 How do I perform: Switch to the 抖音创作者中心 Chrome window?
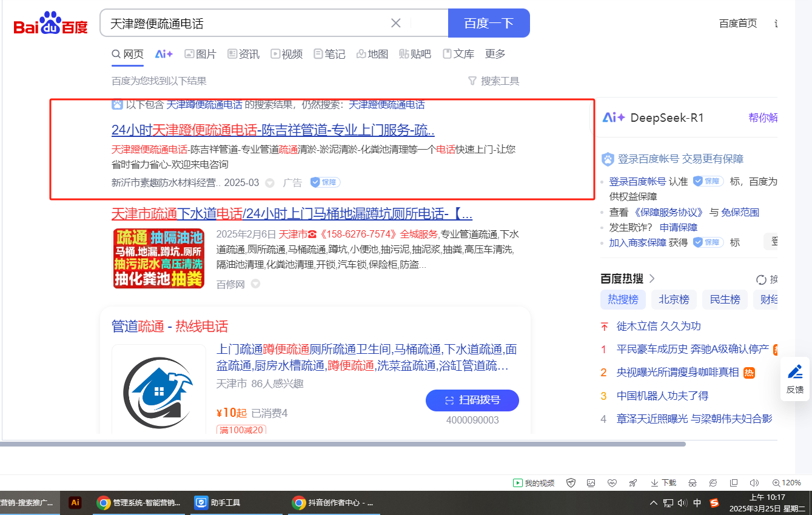pos(333,502)
